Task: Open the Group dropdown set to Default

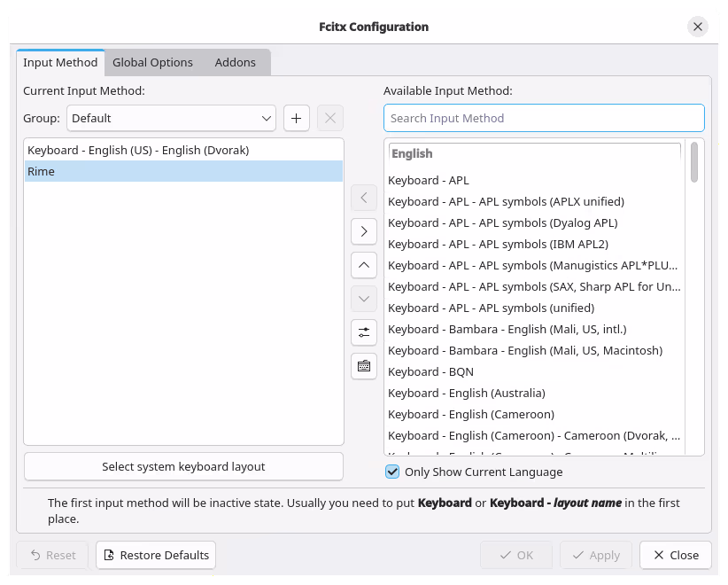Action: [x=171, y=118]
